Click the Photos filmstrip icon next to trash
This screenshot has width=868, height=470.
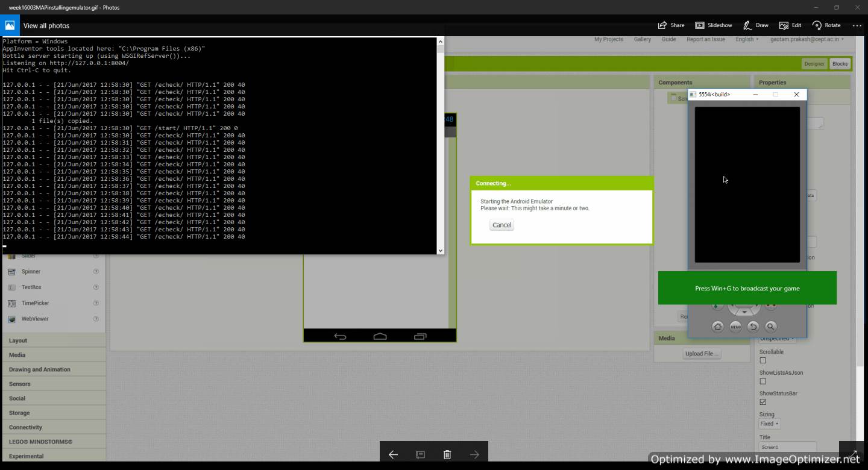420,454
